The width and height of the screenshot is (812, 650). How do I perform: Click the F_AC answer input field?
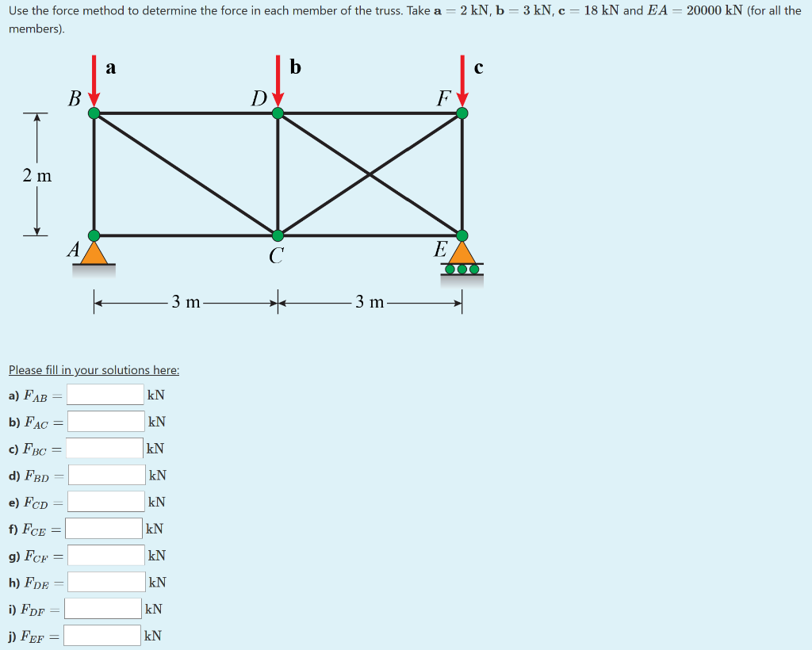coord(105,421)
